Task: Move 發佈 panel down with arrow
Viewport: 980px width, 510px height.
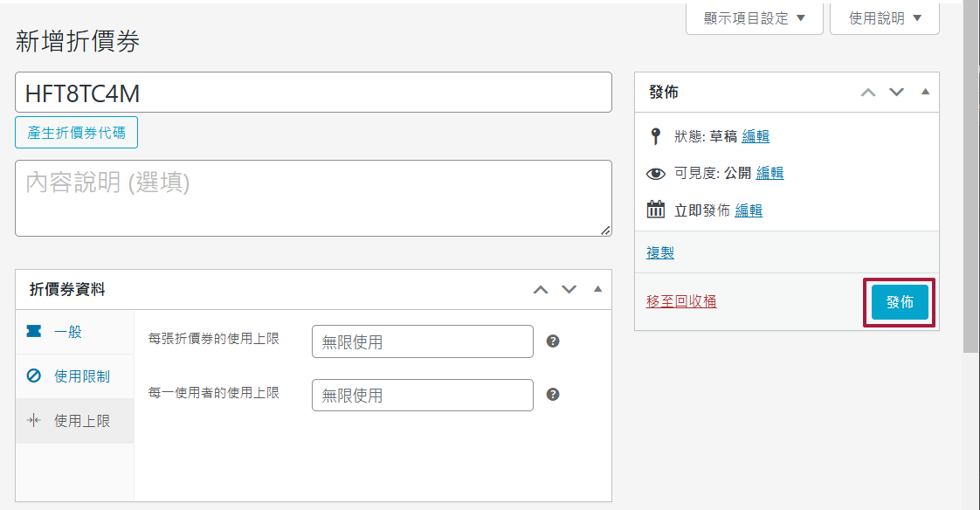Action: pos(896,93)
